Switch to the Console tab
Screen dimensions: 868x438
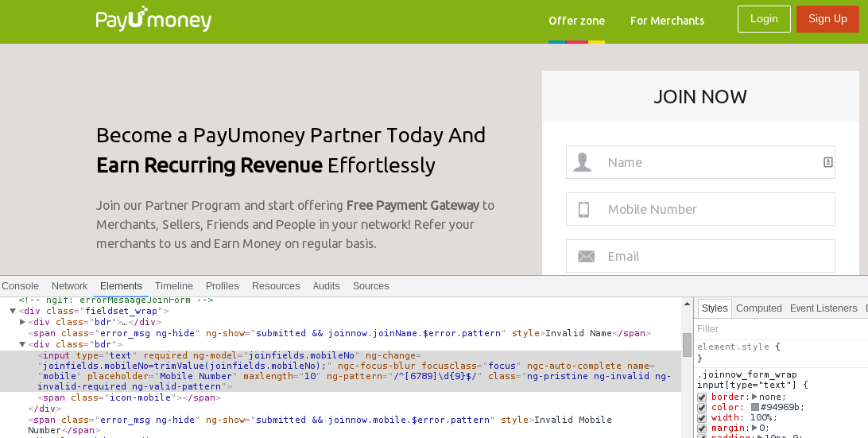click(20, 285)
